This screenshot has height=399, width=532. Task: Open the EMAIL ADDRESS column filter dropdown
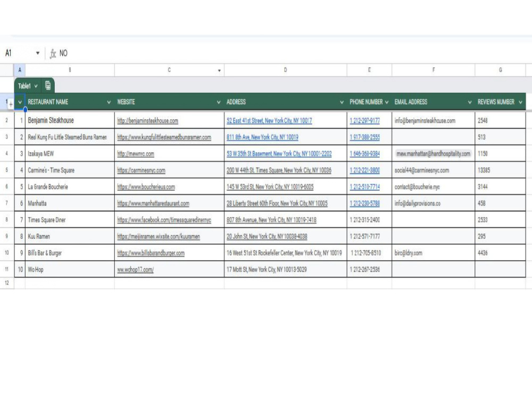tap(470, 102)
